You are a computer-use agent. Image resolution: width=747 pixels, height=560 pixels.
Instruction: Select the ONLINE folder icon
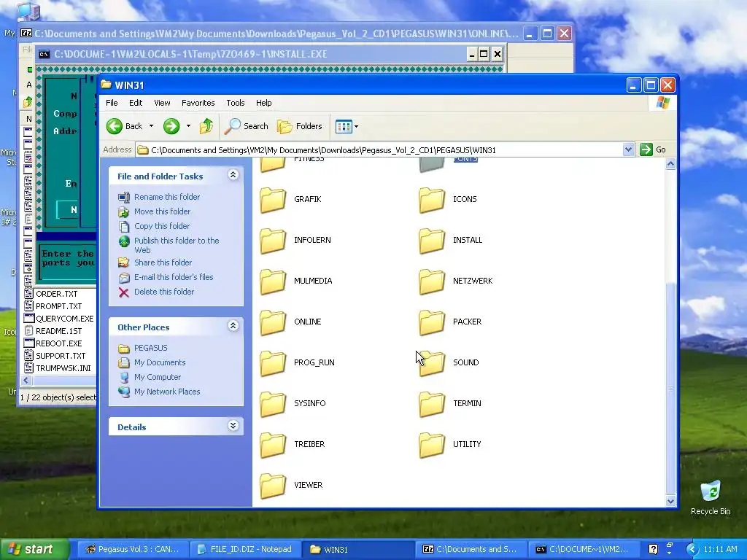(273, 322)
